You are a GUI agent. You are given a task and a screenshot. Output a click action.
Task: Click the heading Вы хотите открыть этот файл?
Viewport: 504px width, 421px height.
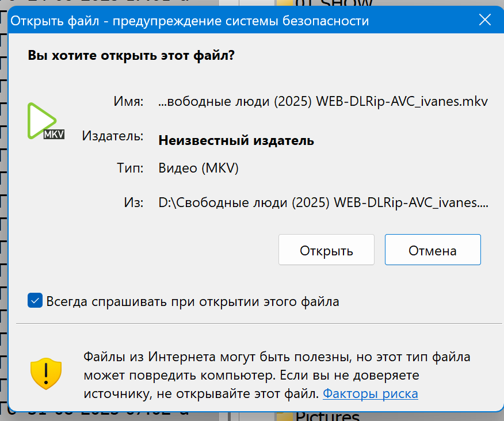pos(131,55)
